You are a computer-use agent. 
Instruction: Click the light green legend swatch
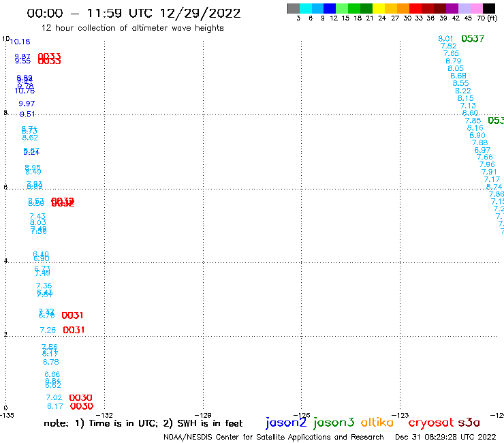coord(342,8)
